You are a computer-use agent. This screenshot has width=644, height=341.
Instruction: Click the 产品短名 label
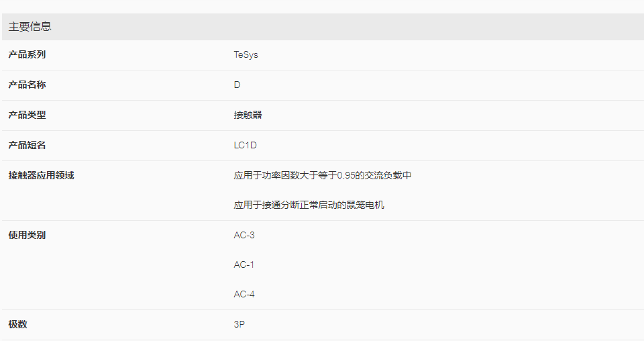tap(27, 145)
